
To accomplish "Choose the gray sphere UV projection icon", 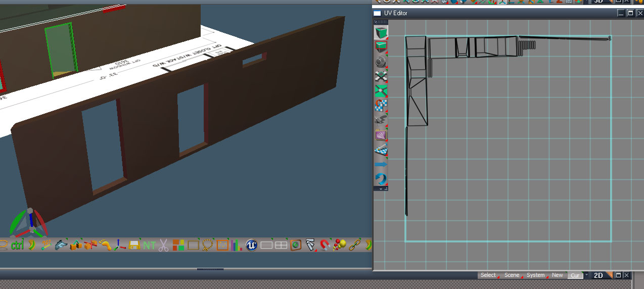I will click(x=381, y=62).
